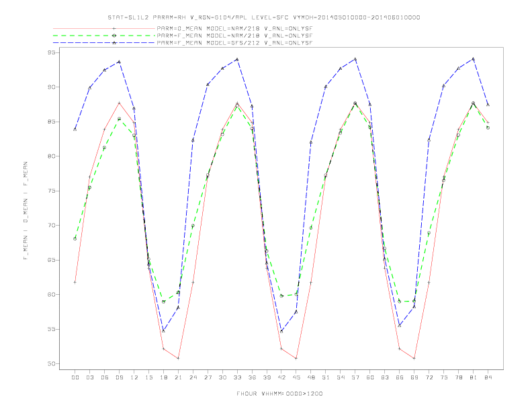Click the red solid legend line sample
This screenshot has height=411, width=532.
(x=104, y=28)
